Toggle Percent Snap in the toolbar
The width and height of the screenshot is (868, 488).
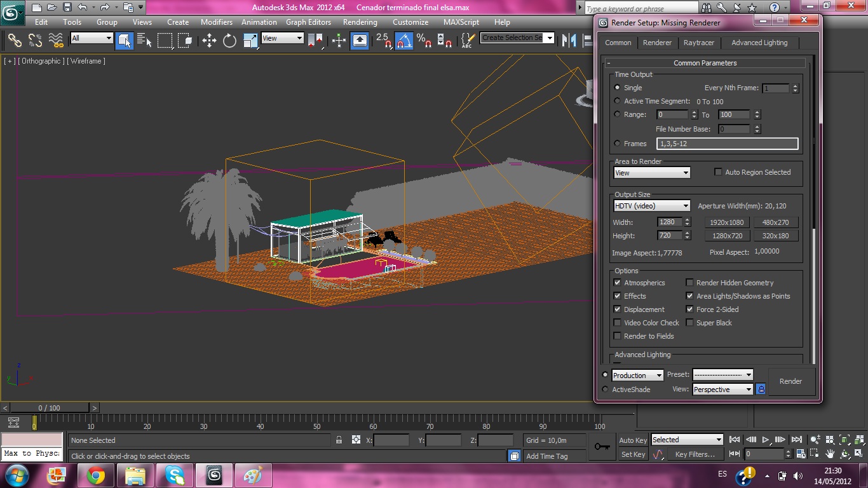coord(424,41)
